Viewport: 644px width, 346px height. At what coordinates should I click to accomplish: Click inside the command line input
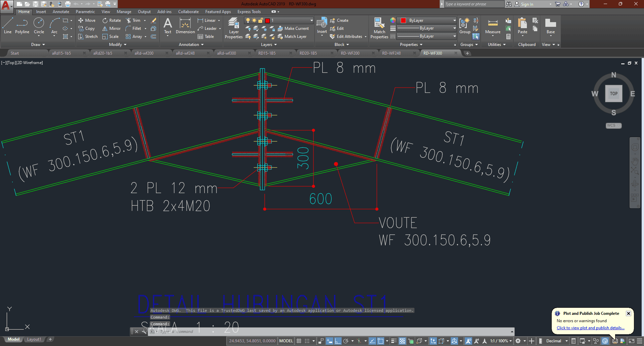(201, 331)
